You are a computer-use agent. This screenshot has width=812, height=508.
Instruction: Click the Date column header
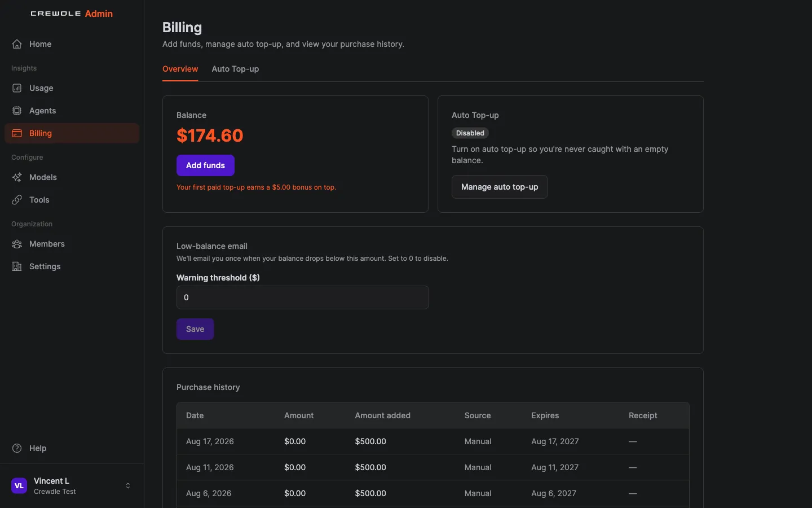[195, 415]
